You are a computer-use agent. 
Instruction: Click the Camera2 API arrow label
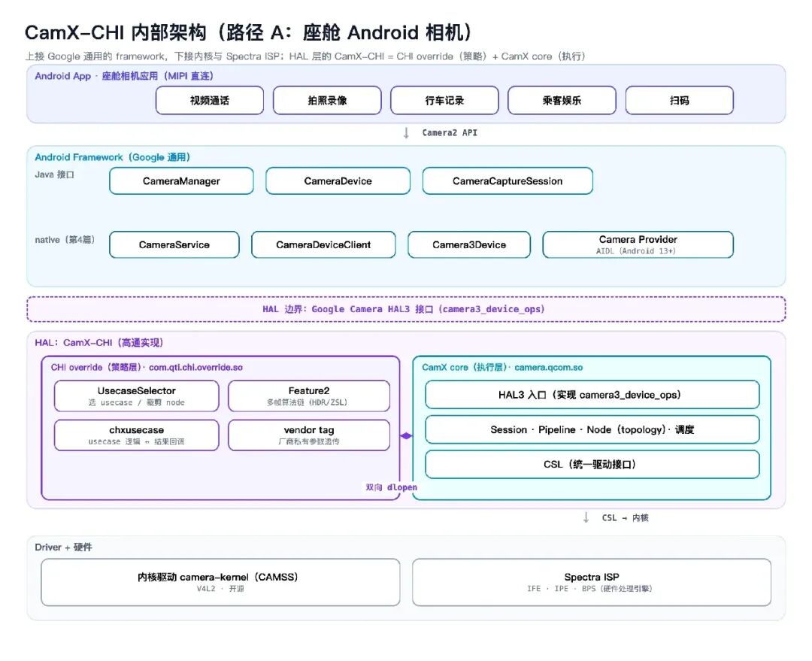pos(450,132)
